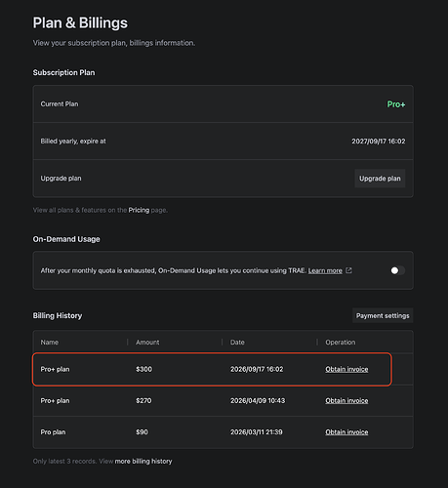Click the date 2026/03/11 21:39
This screenshot has height=488, width=448.
(x=257, y=432)
